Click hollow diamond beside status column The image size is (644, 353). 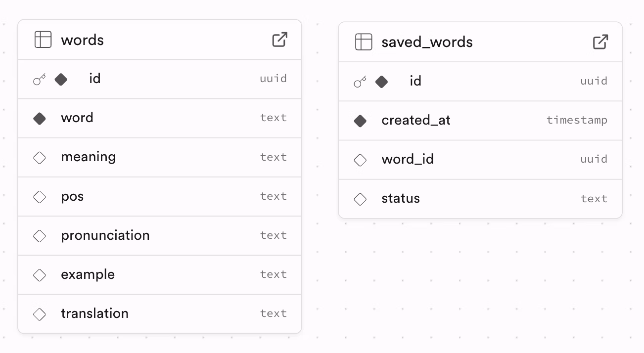pyautogui.click(x=360, y=199)
